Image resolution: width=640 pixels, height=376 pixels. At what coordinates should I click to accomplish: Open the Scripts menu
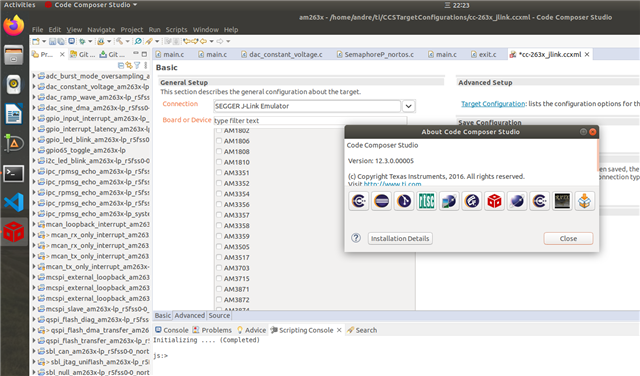point(176,30)
